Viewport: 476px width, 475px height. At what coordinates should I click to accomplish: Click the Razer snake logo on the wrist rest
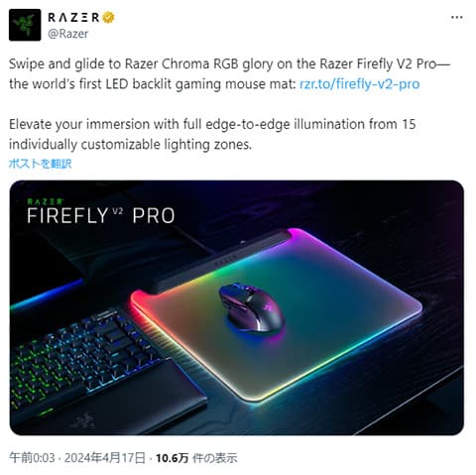[x=82, y=421]
